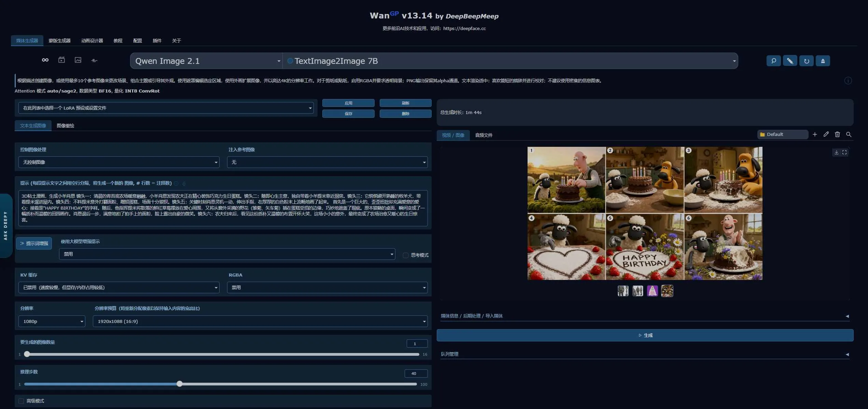
Task: Click the six-panel storyboard preview image
Action: tap(645, 213)
